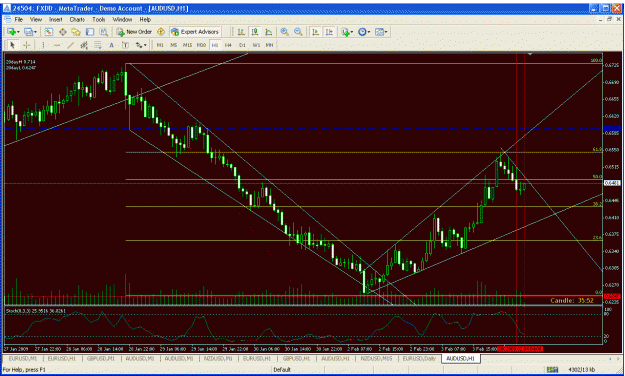Click the Default profile status bar entry

pos(282,370)
